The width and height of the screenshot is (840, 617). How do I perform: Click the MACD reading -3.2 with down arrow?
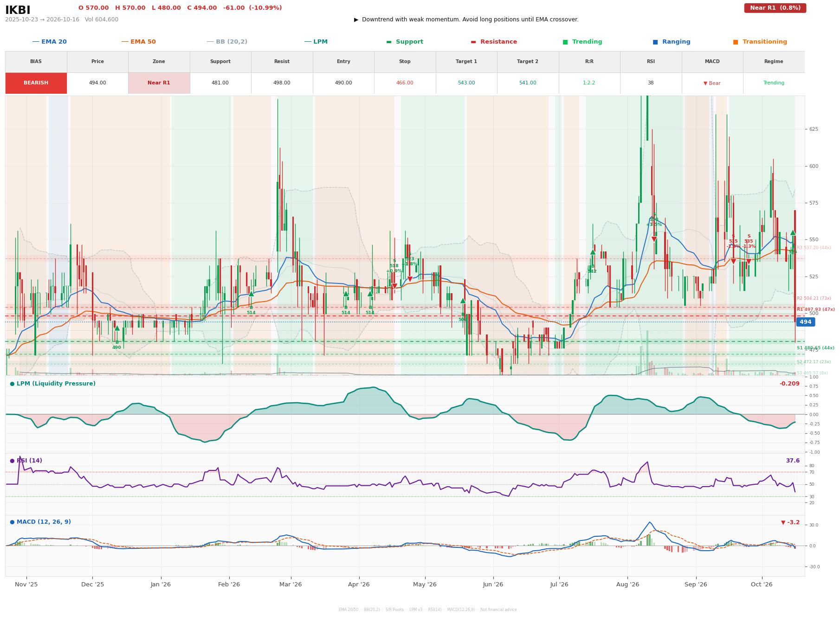point(790,522)
